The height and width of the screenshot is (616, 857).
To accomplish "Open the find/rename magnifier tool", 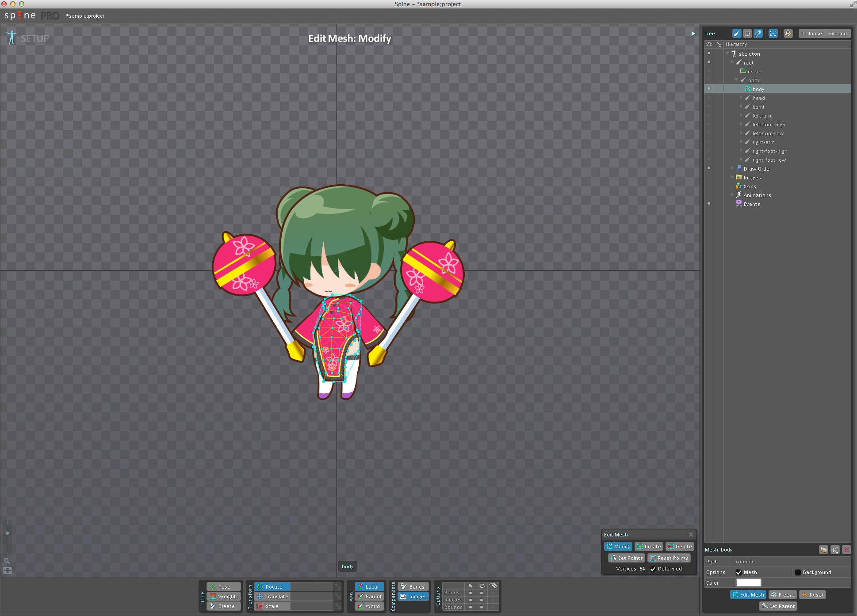I will click(x=788, y=34).
